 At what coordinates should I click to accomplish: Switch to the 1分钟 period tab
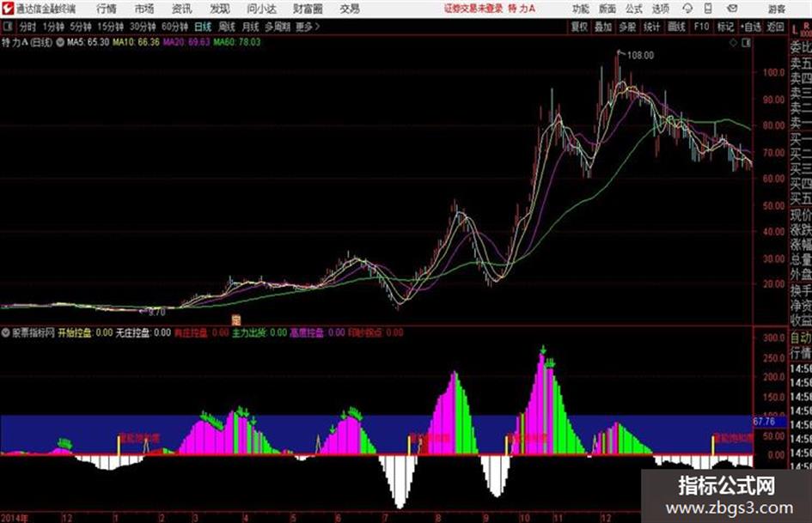coord(53,27)
